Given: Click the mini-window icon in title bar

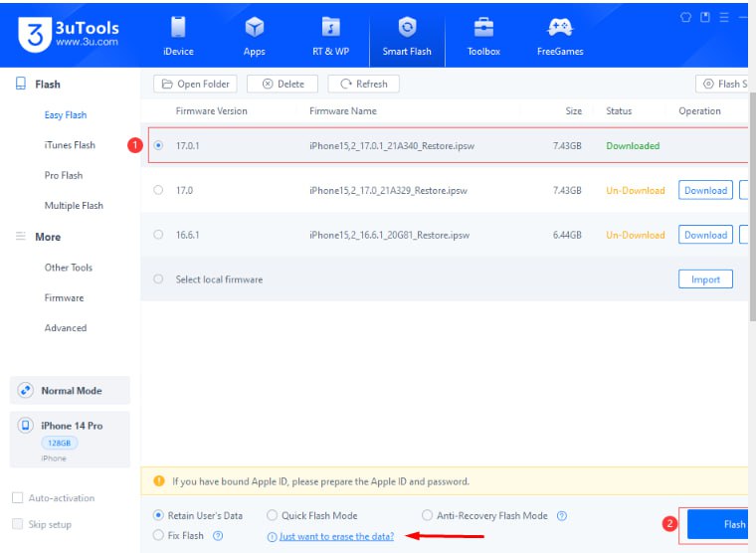Looking at the screenshot, I should point(705,17).
